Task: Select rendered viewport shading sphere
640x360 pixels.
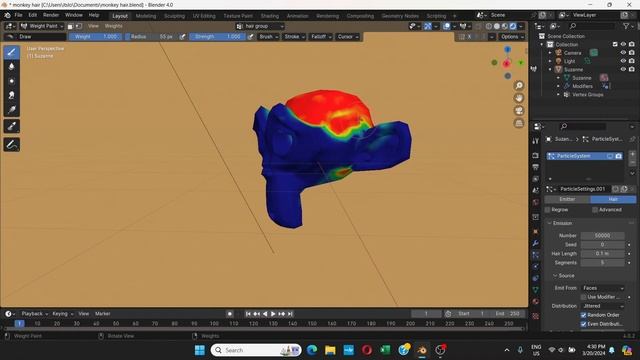Action: coord(513,26)
